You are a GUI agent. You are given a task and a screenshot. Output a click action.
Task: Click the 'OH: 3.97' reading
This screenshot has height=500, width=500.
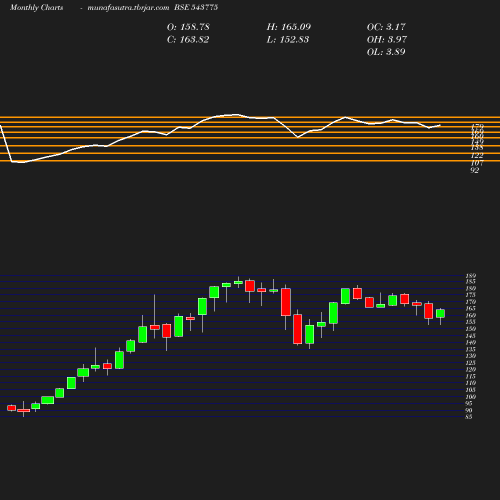[387, 40]
